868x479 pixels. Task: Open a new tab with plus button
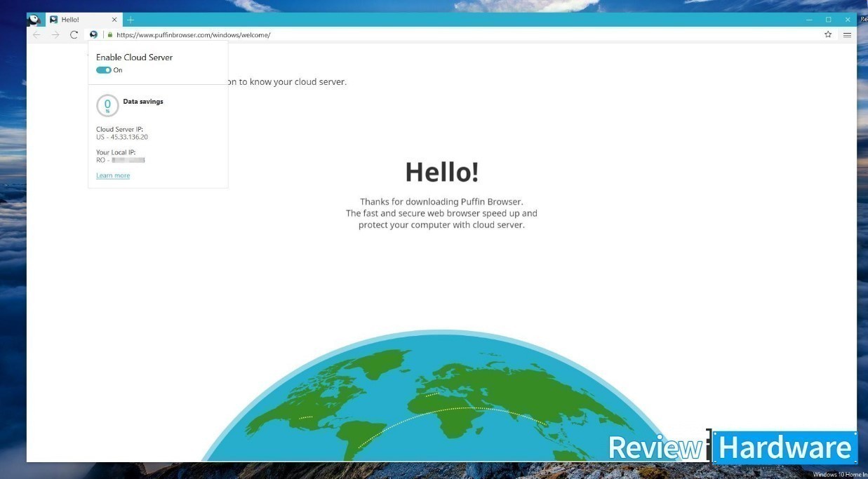point(131,20)
